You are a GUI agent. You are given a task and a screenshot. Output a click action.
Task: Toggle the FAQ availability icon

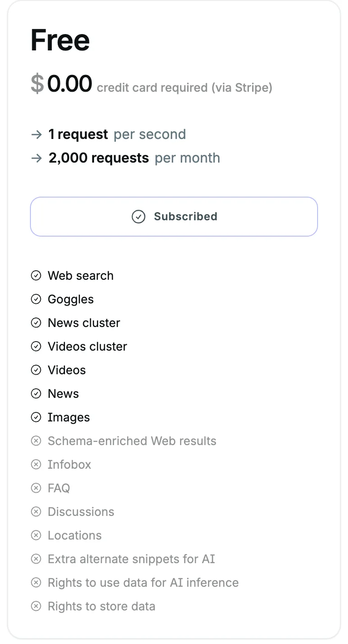click(36, 488)
